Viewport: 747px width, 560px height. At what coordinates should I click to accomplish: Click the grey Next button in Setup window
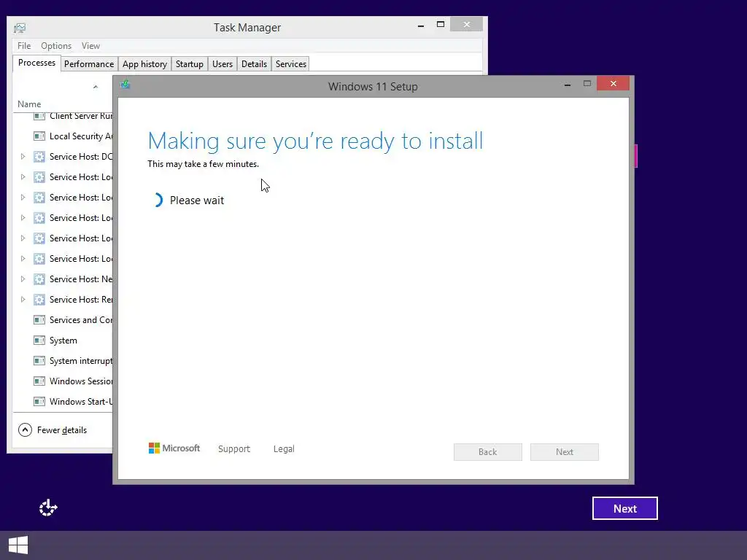(565, 452)
